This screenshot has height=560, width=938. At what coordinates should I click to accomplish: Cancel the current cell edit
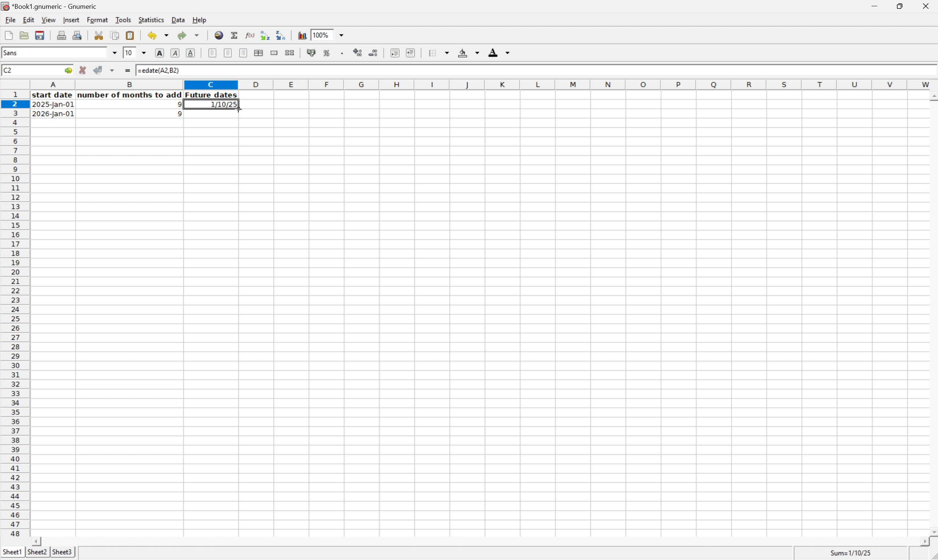coord(83,70)
